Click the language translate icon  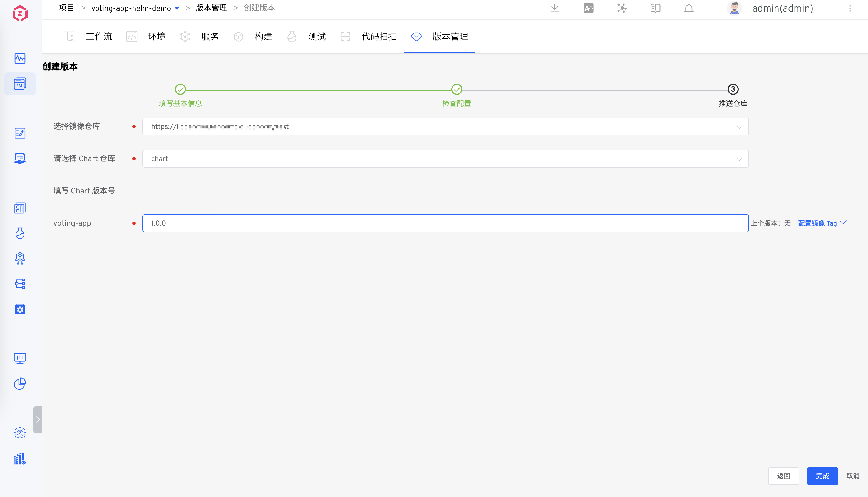pyautogui.click(x=588, y=8)
